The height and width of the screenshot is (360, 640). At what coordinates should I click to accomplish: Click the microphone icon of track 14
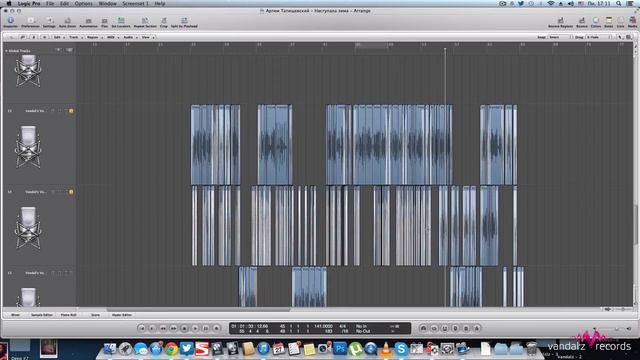point(28,228)
